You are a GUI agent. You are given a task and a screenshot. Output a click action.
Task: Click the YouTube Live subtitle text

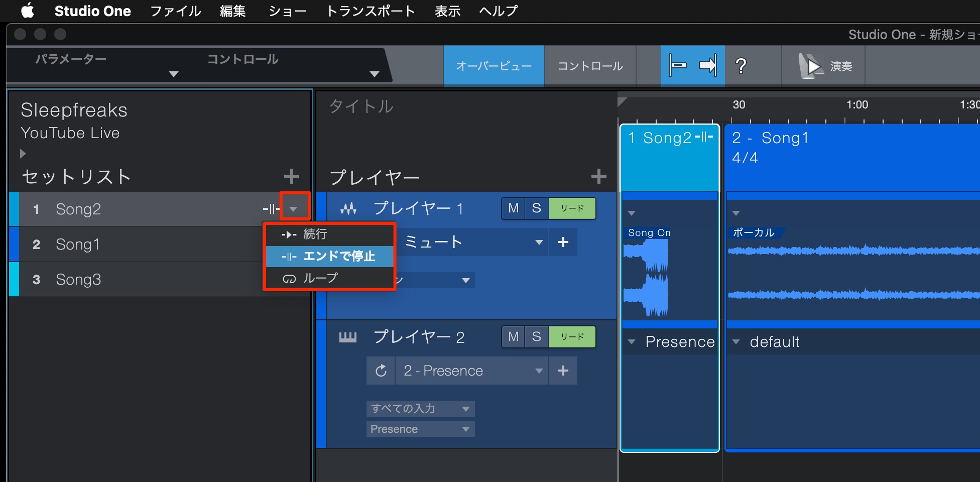[x=70, y=133]
